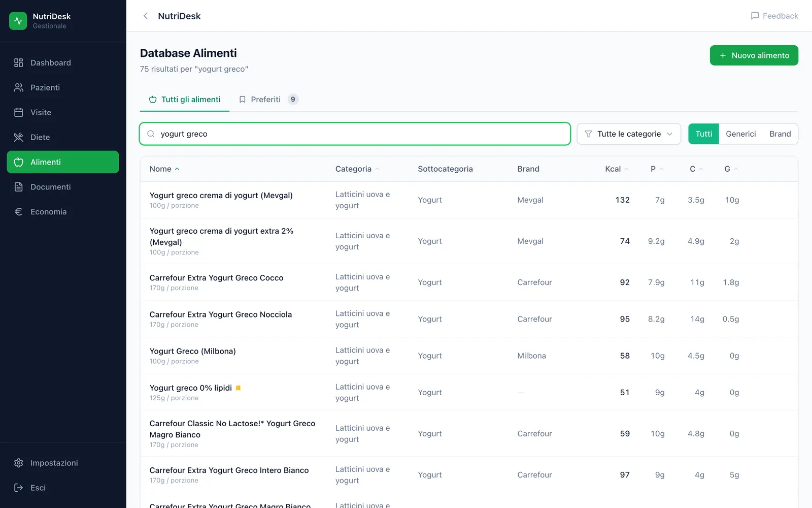Sort by carbs C column
The height and width of the screenshot is (508, 812).
tap(696, 169)
